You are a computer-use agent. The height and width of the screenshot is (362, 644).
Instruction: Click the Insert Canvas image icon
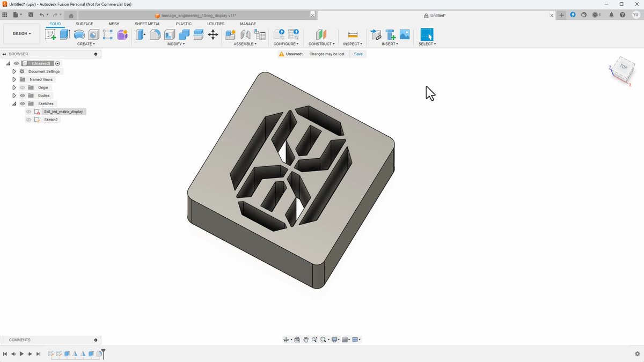point(405,35)
